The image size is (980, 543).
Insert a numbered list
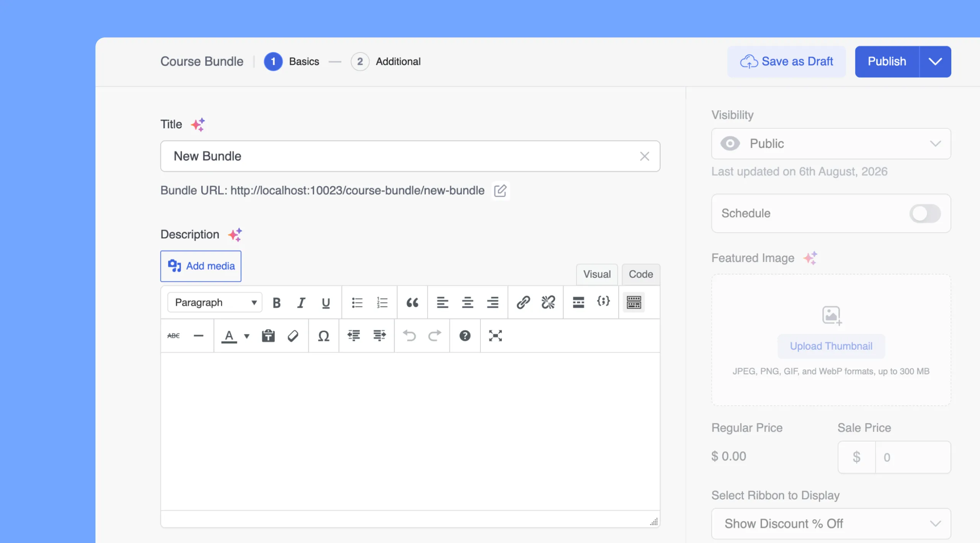[382, 303]
